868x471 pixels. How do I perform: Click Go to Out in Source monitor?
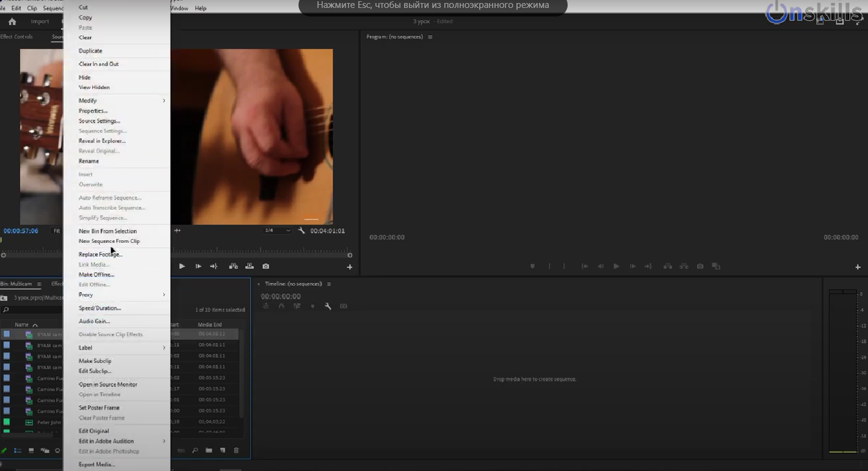click(214, 266)
